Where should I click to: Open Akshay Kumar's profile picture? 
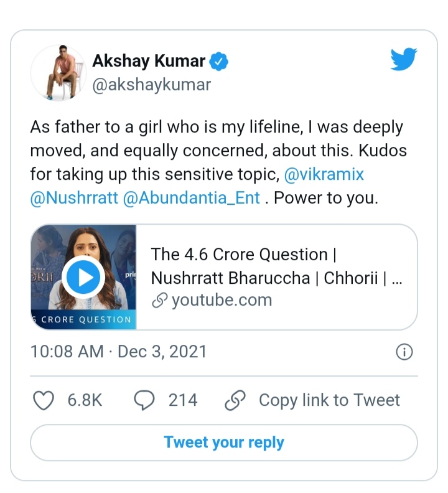pos(58,73)
